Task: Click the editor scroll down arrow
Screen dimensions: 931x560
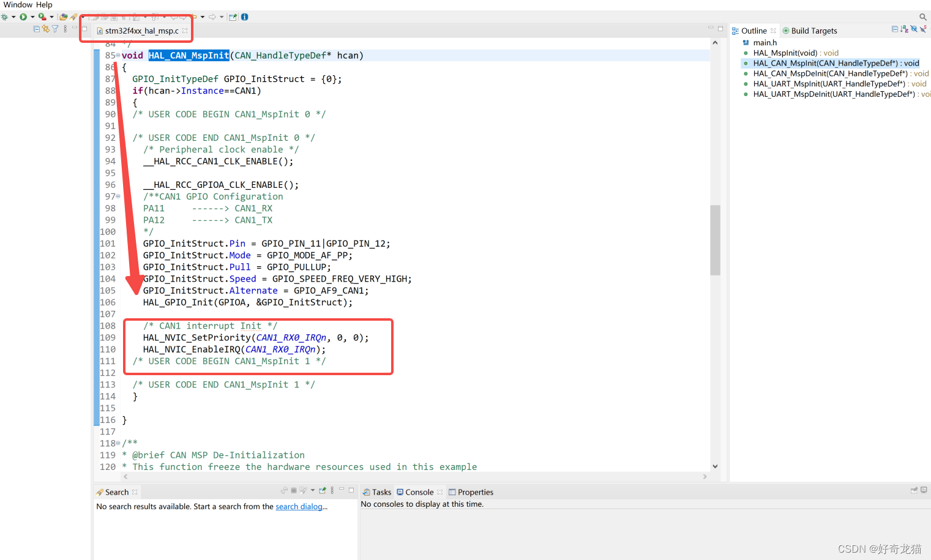Action: coord(715,466)
